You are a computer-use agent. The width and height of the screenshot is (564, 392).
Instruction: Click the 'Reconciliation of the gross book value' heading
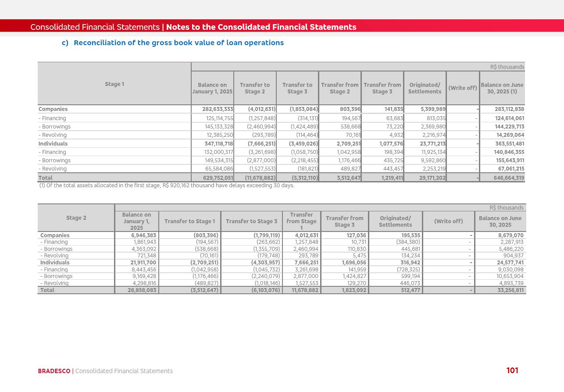pos(178,43)
